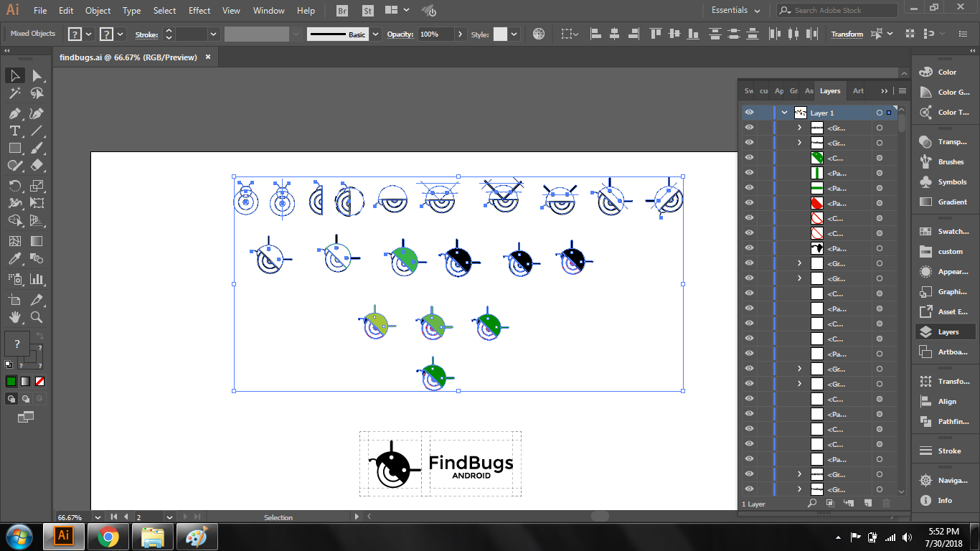
Task: Click the Transform link in control bar
Action: point(847,34)
